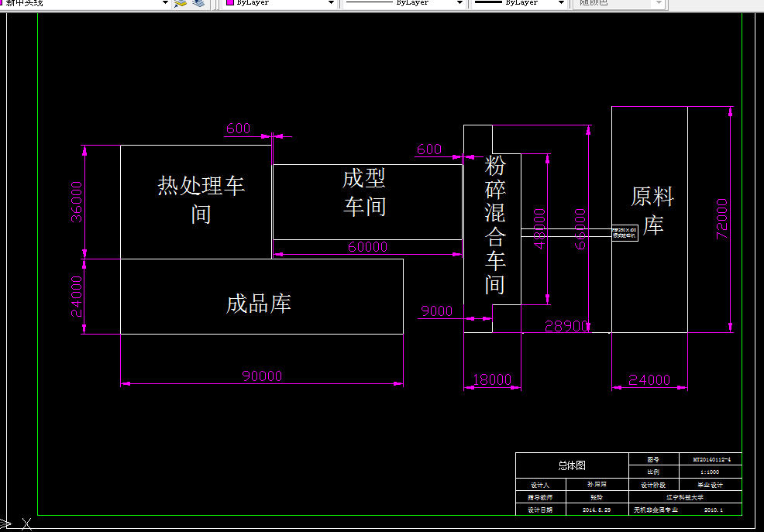
Task: Open the layer list dropdown showing 新中头线
Action: [x=164, y=3]
